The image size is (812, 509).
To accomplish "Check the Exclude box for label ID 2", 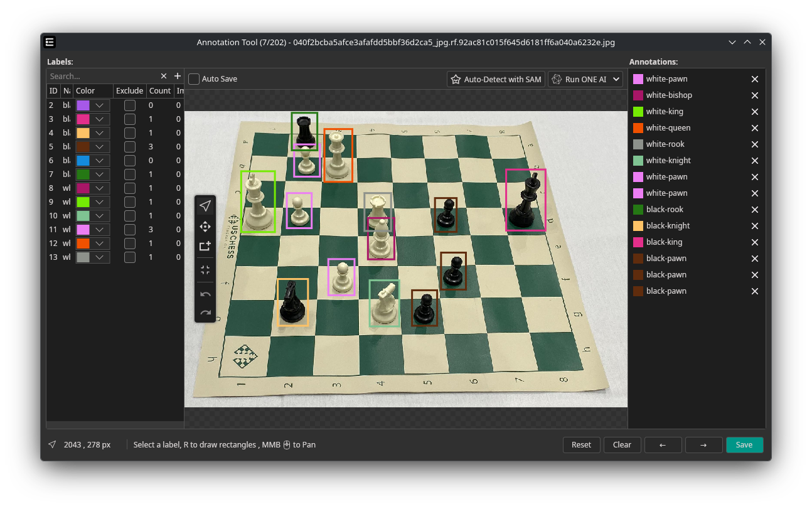I will 129,105.
